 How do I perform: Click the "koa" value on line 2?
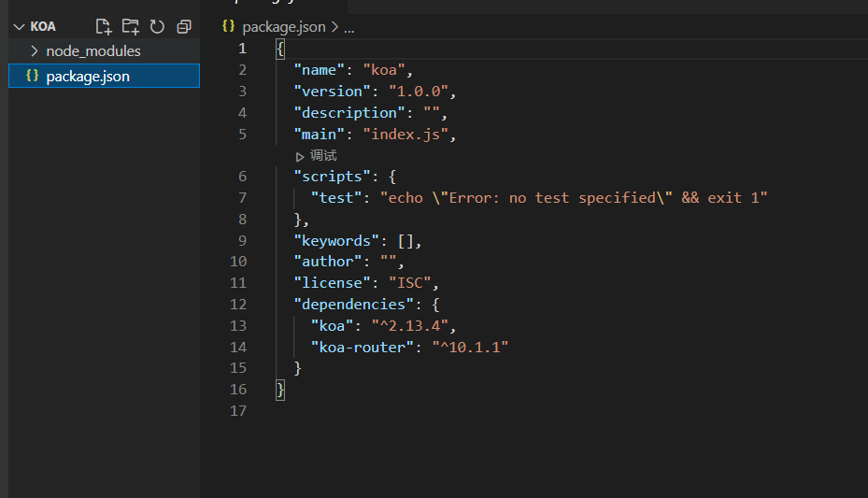tap(384, 70)
